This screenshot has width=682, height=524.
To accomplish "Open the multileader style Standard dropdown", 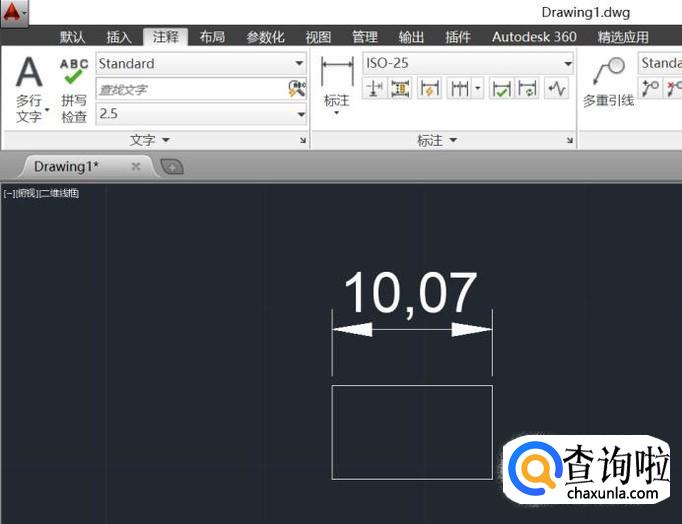I will click(660, 63).
